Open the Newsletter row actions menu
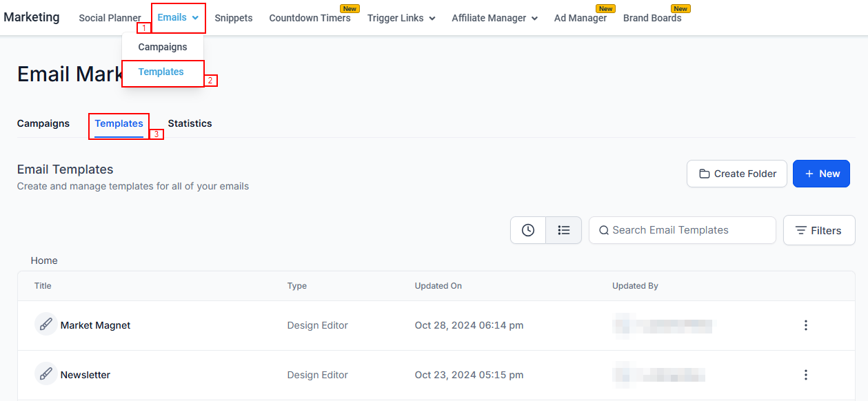Viewport: 868px width, 401px height. tap(806, 375)
